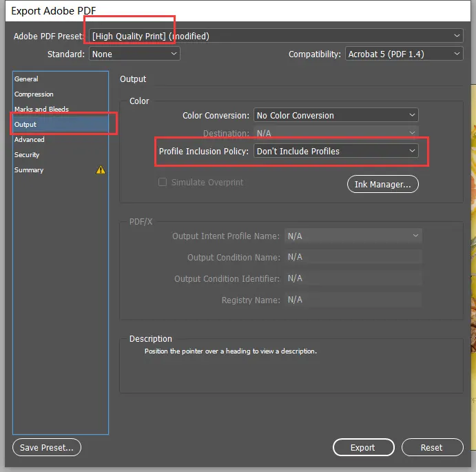This screenshot has width=476, height=472.
Task: Toggle the Simulate Overprint checkbox
Action: (x=163, y=182)
